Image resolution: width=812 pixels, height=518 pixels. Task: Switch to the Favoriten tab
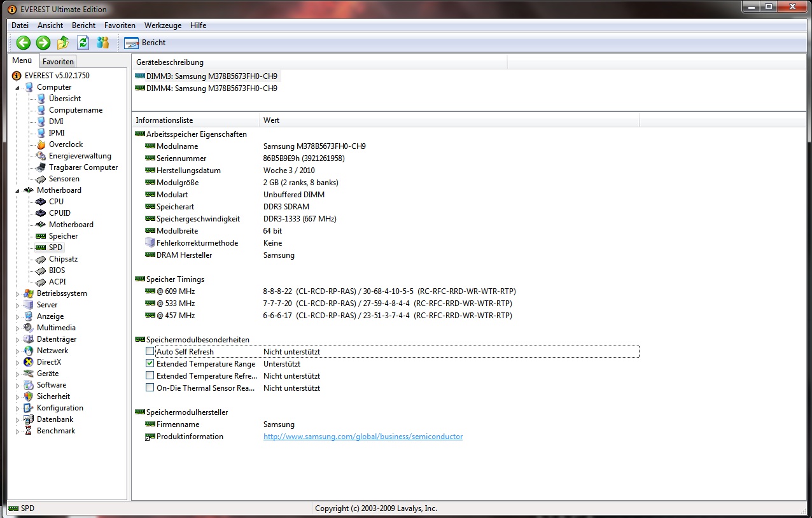[58, 62]
